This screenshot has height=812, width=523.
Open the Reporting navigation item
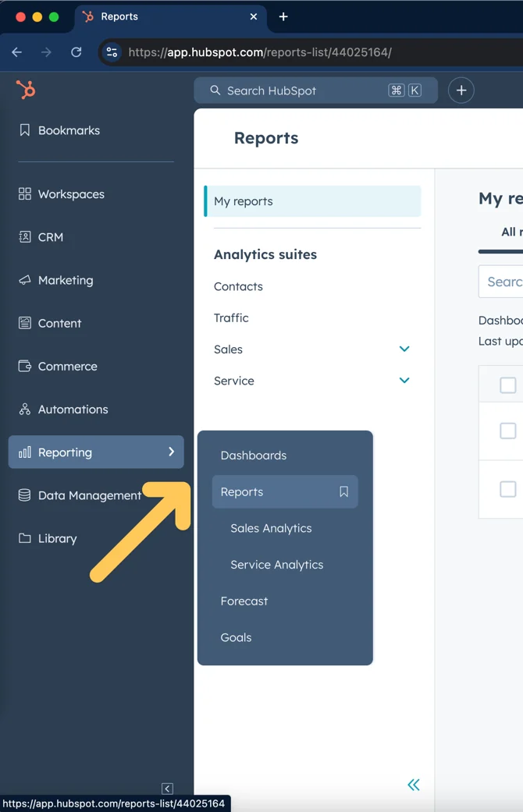(x=97, y=452)
